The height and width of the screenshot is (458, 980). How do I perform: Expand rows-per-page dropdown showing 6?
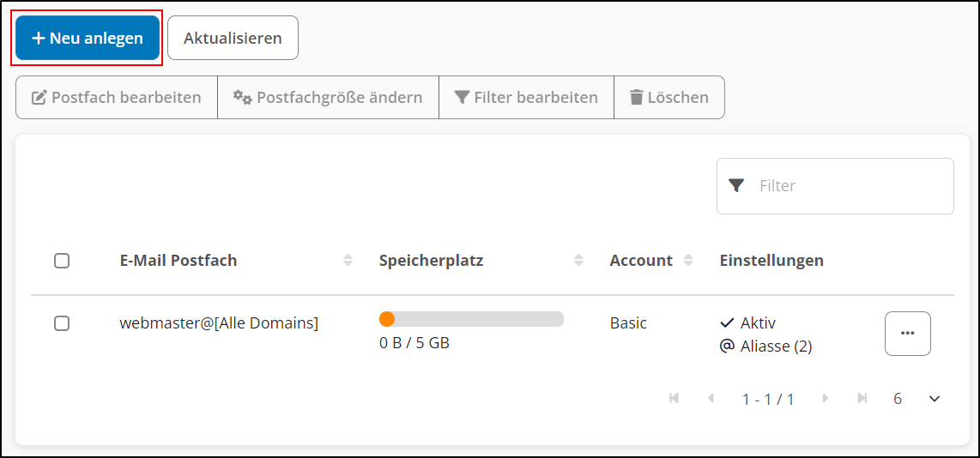pos(935,399)
